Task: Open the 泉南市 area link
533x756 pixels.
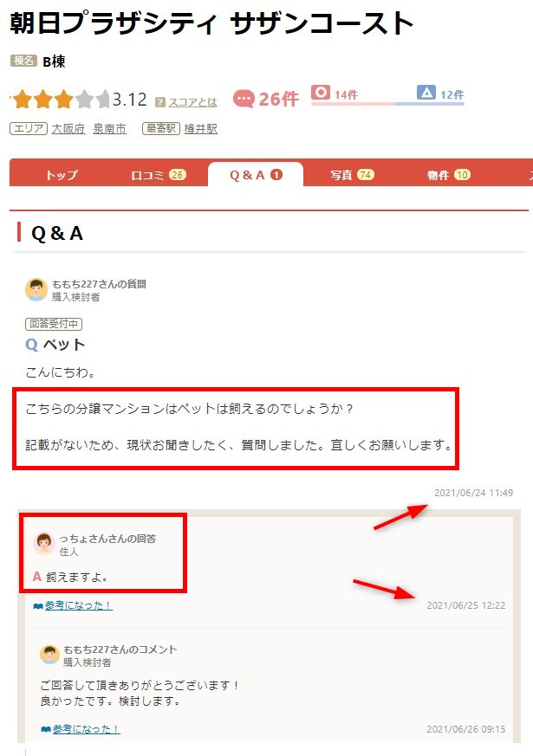Action: click(109, 129)
